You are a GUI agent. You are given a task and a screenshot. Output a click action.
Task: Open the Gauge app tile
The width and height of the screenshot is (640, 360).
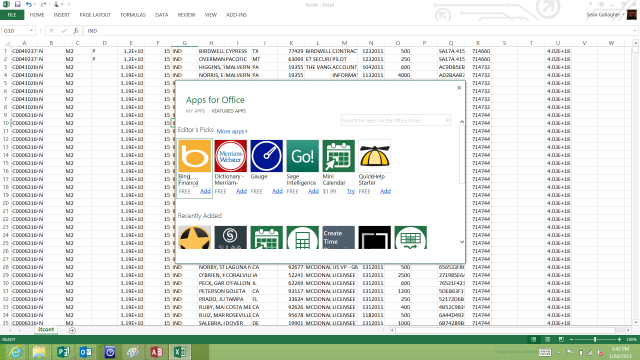tap(267, 156)
